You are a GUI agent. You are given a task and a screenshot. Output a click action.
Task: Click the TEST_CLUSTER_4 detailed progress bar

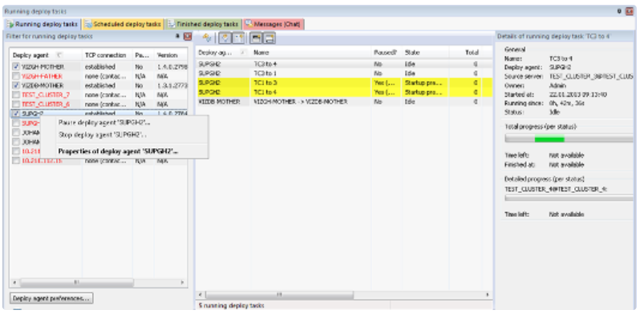569,198
